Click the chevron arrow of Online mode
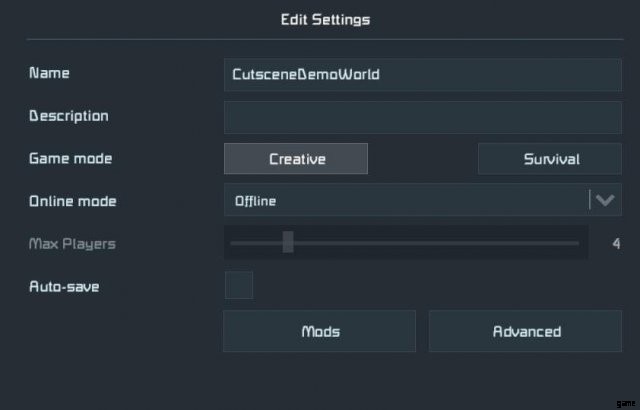The image size is (640, 410). coord(605,200)
